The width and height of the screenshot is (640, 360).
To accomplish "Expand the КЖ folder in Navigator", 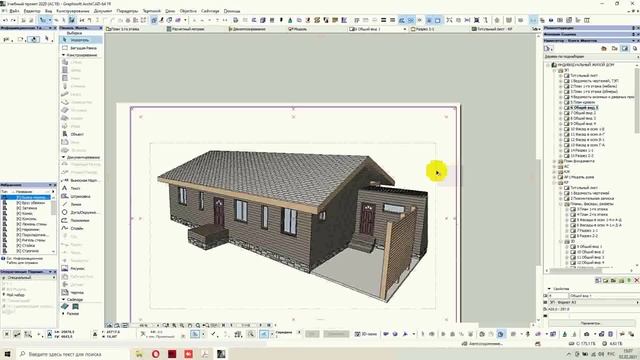I will (555, 172).
